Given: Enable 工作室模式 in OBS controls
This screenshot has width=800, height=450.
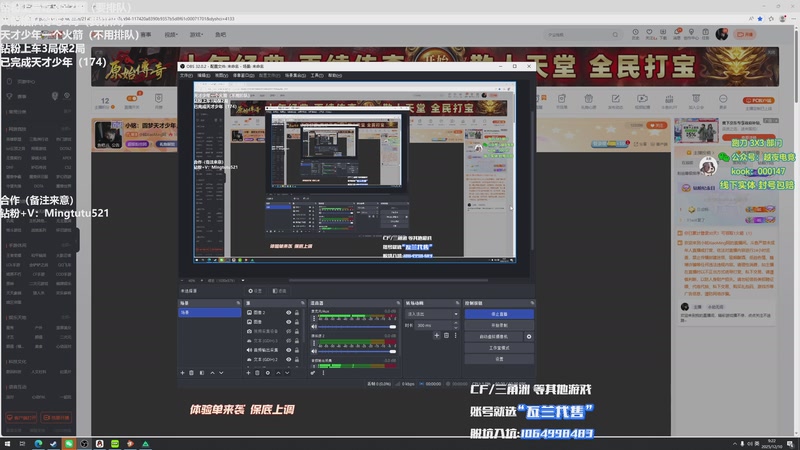Looking at the screenshot, I should pyautogui.click(x=499, y=348).
